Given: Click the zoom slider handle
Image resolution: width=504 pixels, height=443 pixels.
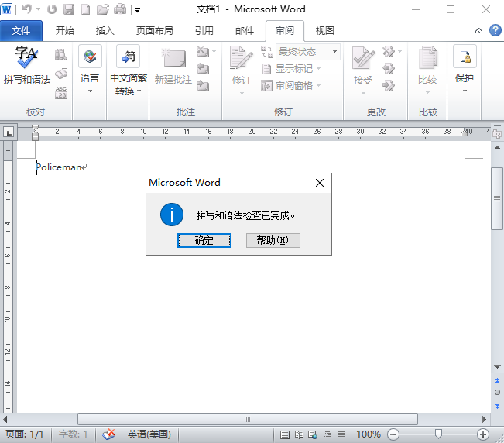Looking at the screenshot, I should (438, 434).
